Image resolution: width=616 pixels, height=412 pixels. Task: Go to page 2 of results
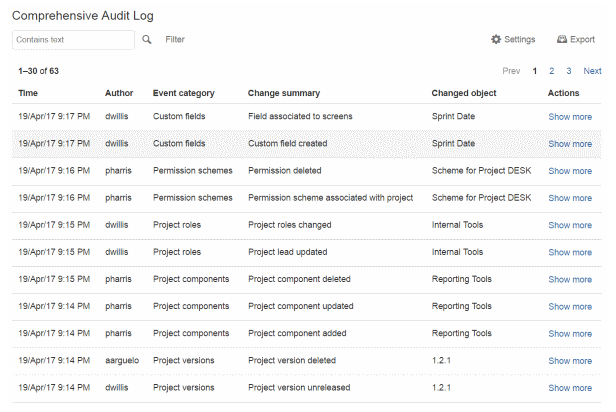tap(551, 71)
